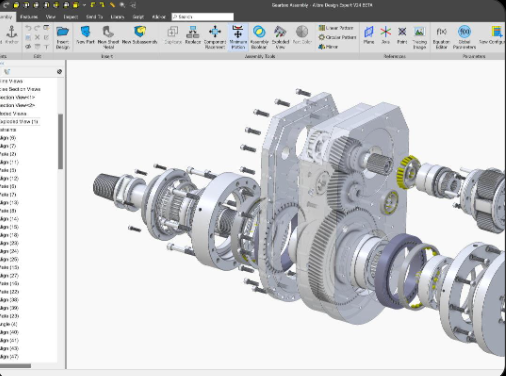Click the Replace component tool
This screenshot has height=376, width=506.
(193, 35)
